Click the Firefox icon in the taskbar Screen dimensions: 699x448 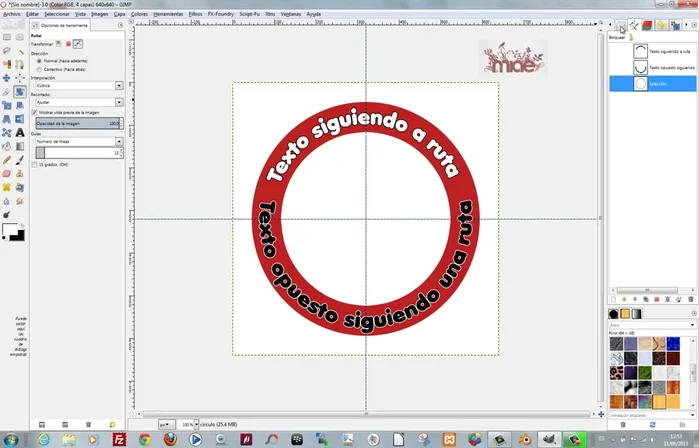(170, 438)
